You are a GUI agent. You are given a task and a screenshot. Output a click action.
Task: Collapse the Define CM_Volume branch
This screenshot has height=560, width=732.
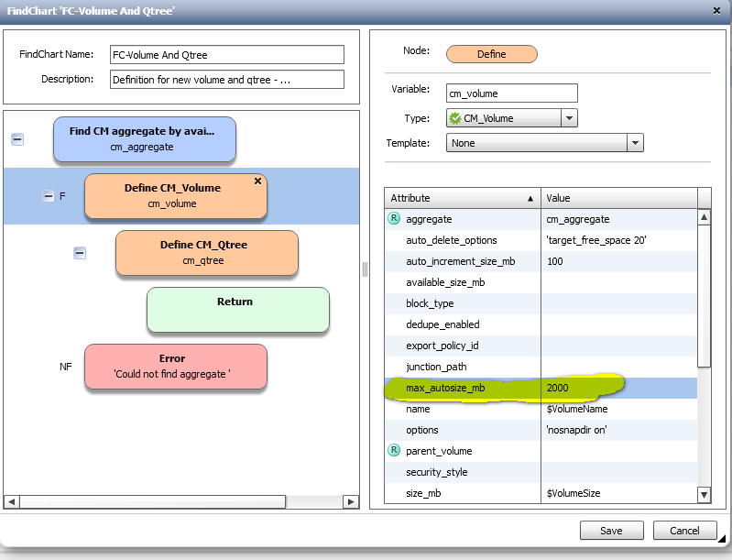coord(49,196)
